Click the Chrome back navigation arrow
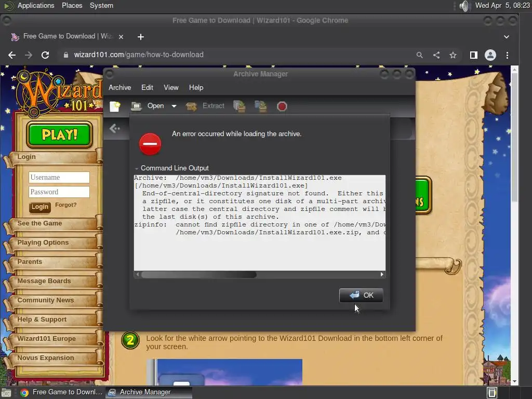532x399 pixels. (x=12, y=55)
